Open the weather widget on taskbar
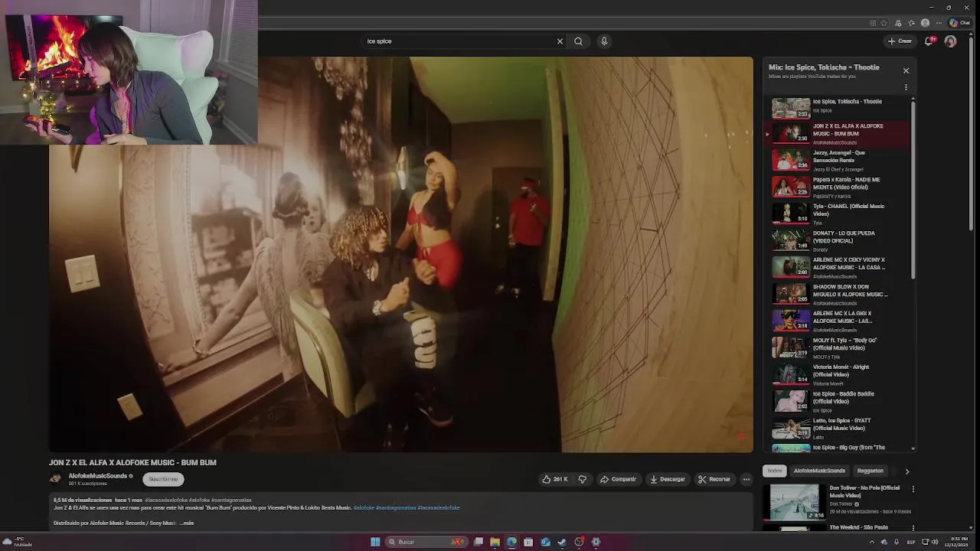The height and width of the screenshot is (551, 980). pyautogui.click(x=18, y=542)
